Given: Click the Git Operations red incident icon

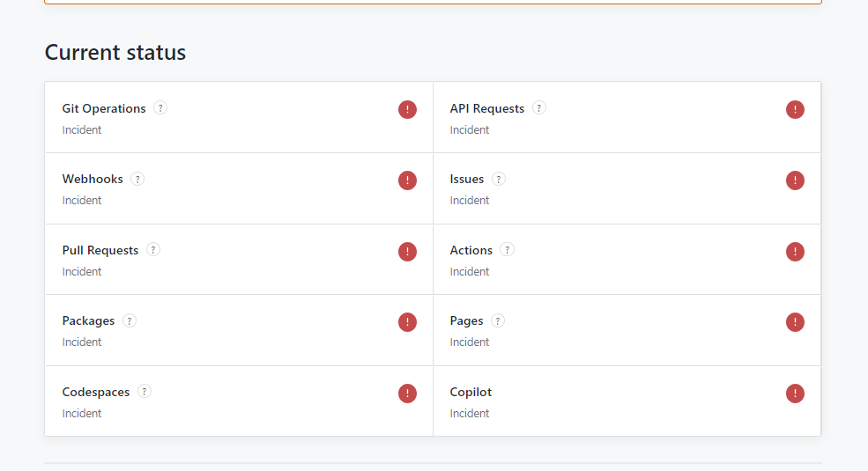Looking at the screenshot, I should tap(407, 109).
